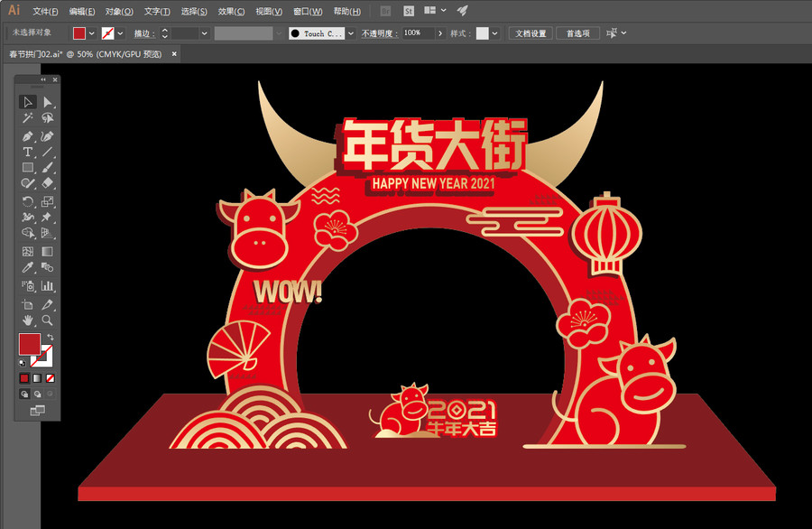This screenshot has width=812, height=529.
Task: Select the Line Segment tool
Action: coord(47,152)
